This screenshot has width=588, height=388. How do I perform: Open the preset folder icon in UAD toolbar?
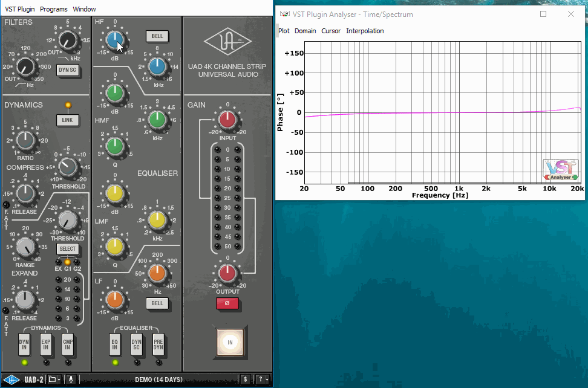(x=53, y=380)
